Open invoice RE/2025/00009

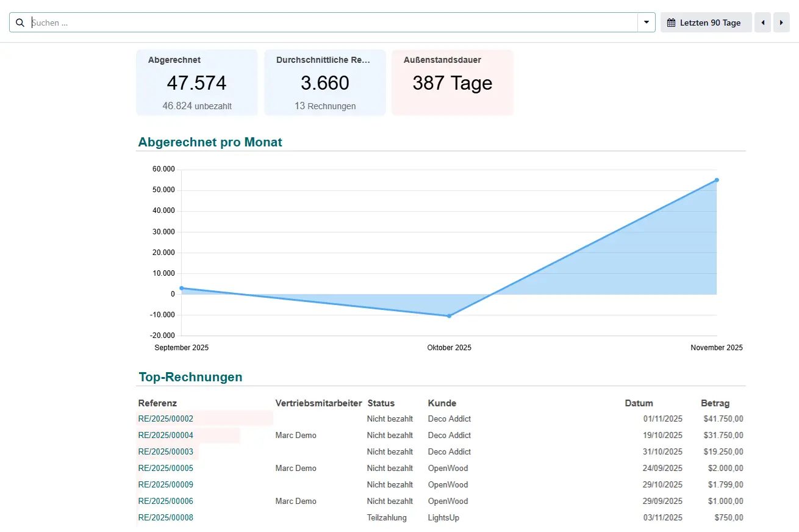pos(166,485)
